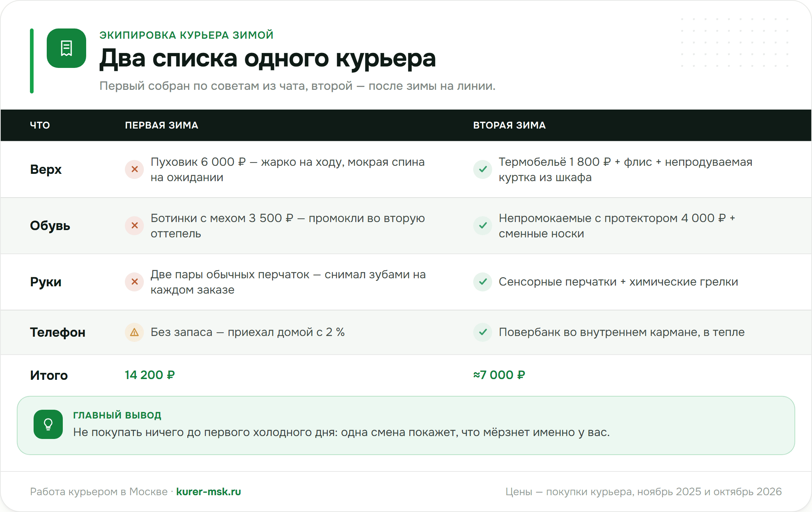Click the orange warning icon in Телефон row

(x=134, y=332)
